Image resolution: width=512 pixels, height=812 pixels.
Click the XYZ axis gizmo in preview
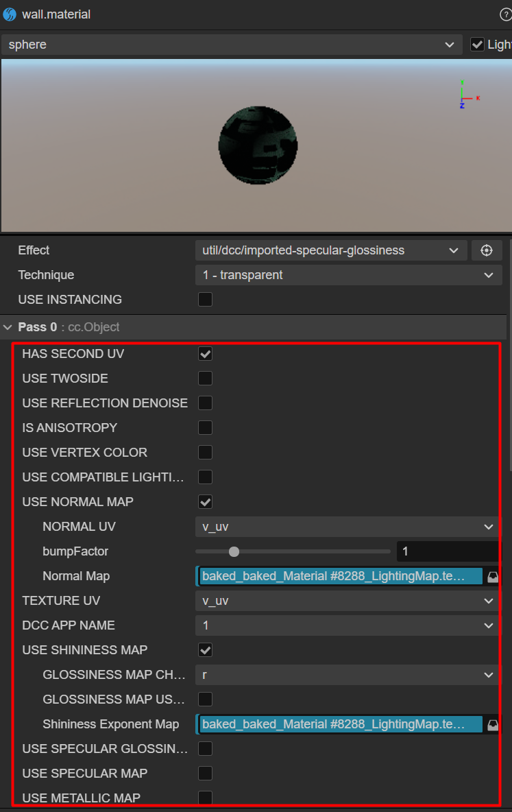click(x=466, y=95)
